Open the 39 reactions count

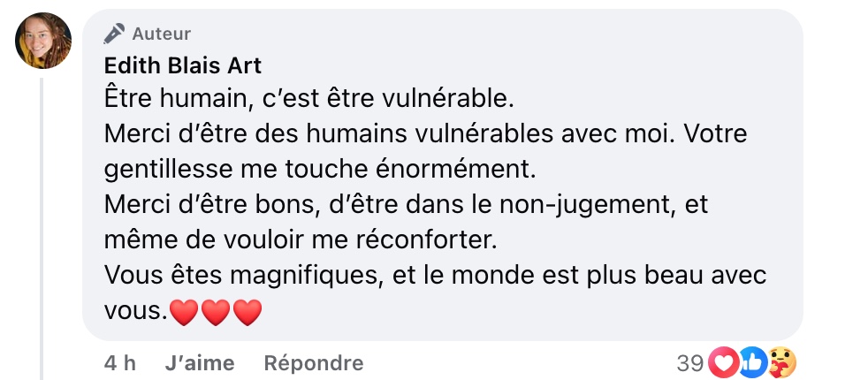pos(689,362)
